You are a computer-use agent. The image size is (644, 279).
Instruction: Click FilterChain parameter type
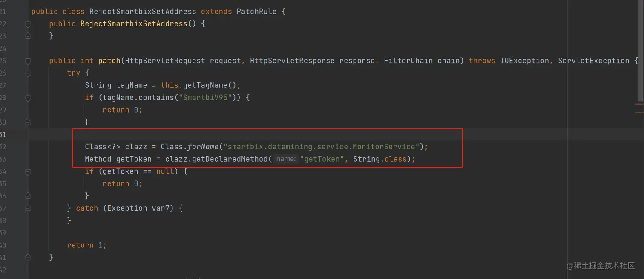tap(408, 61)
